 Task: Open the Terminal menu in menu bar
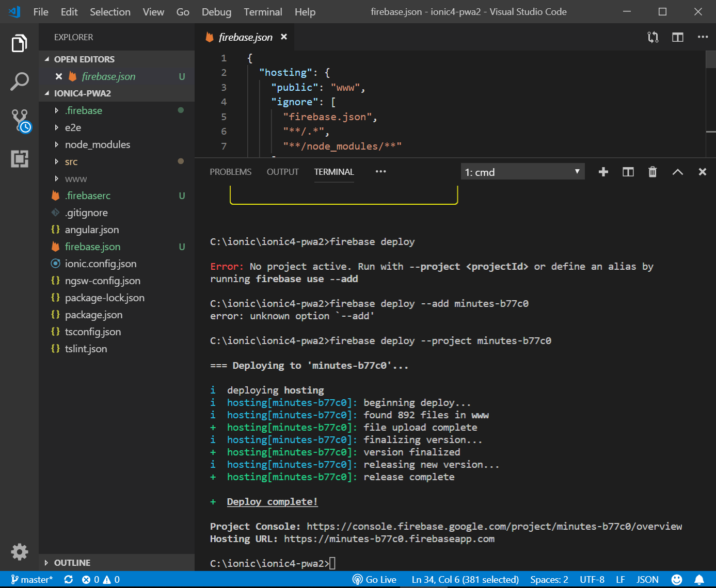[263, 12]
